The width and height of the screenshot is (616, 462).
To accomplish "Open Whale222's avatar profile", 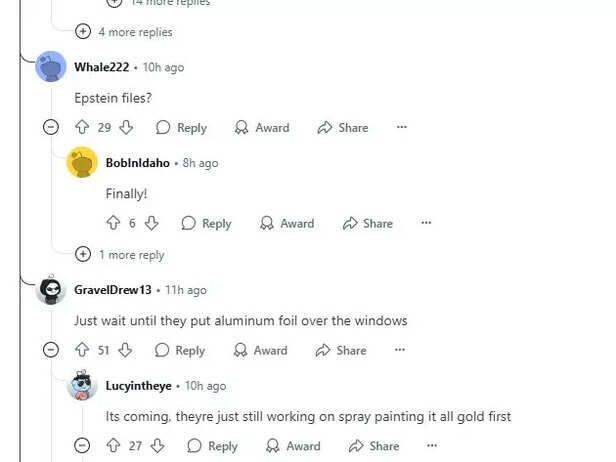I will (x=51, y=66).
